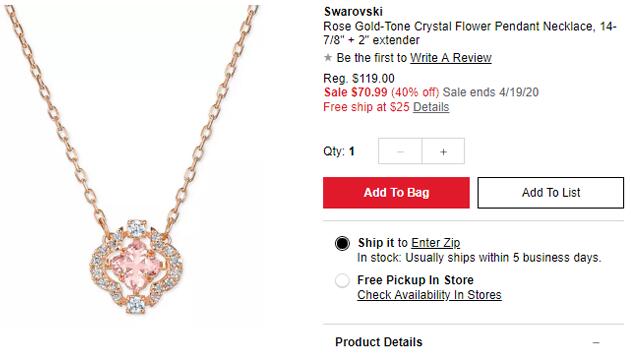
Task: Click the Reg. $119.00 price text
Action: click(x=359, y=78)
